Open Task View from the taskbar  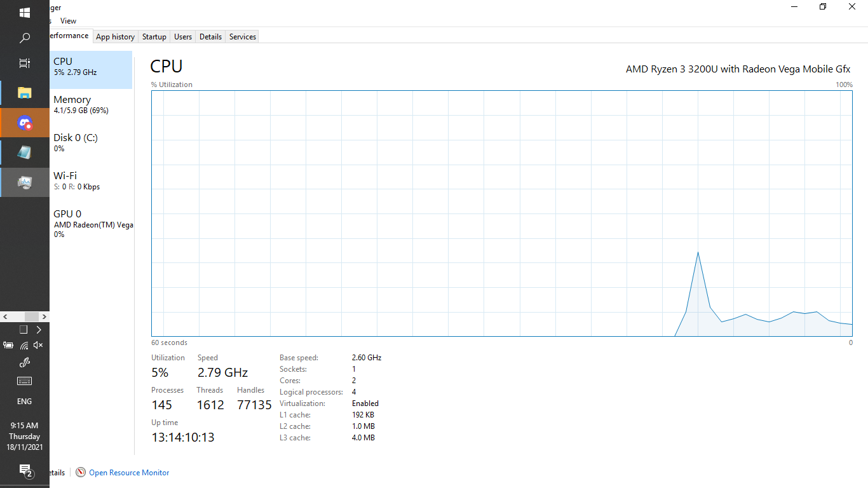[25, 63]
